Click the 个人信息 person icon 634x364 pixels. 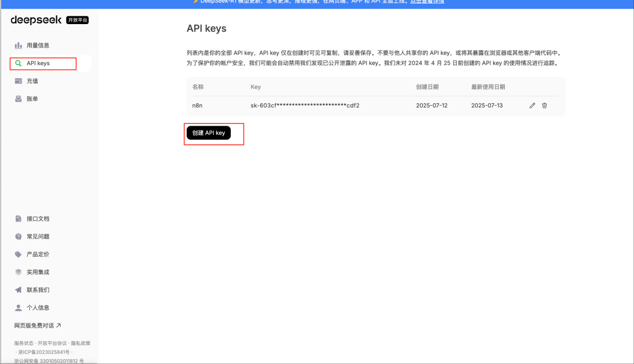18,308
